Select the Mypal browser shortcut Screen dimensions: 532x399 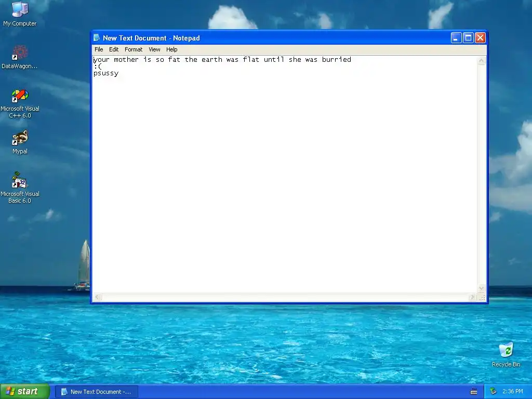coord(20,142)
